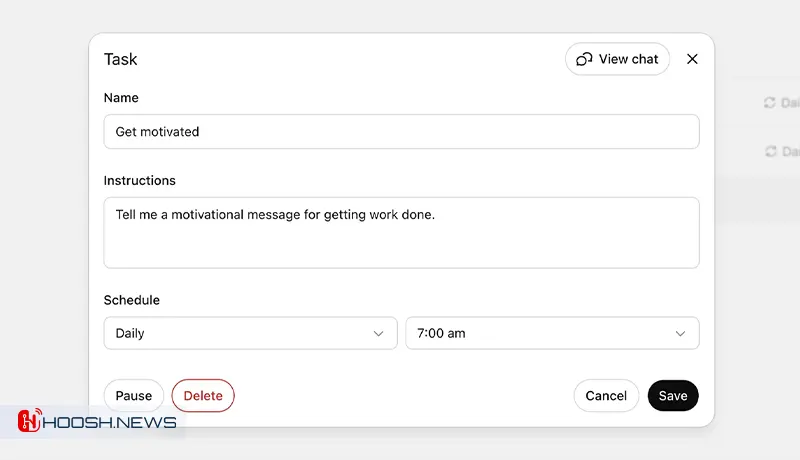Click the refresh icon on the first background row
This screenshot has width=800, height=460.
pyautogui.click(x=769, y=102)
